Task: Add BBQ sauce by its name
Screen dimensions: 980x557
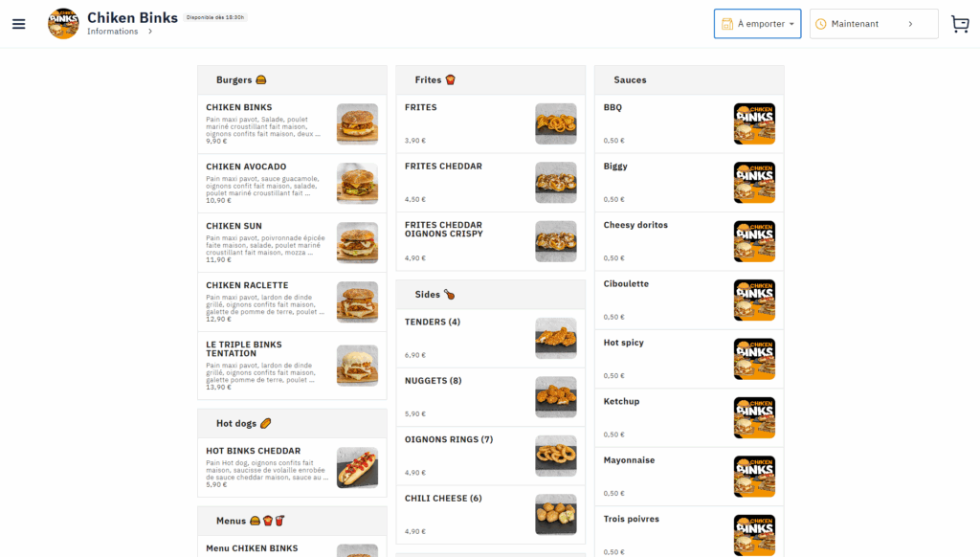Action: point(612,107)
